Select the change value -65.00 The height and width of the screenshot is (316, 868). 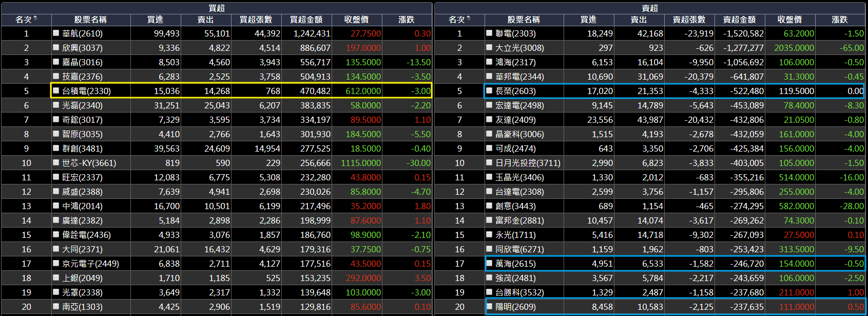point(852,48)
